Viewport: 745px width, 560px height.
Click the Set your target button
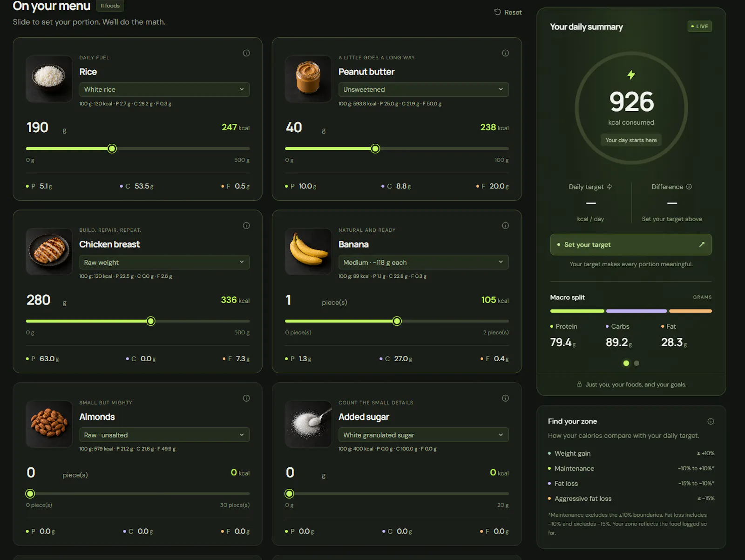(631, 244)
